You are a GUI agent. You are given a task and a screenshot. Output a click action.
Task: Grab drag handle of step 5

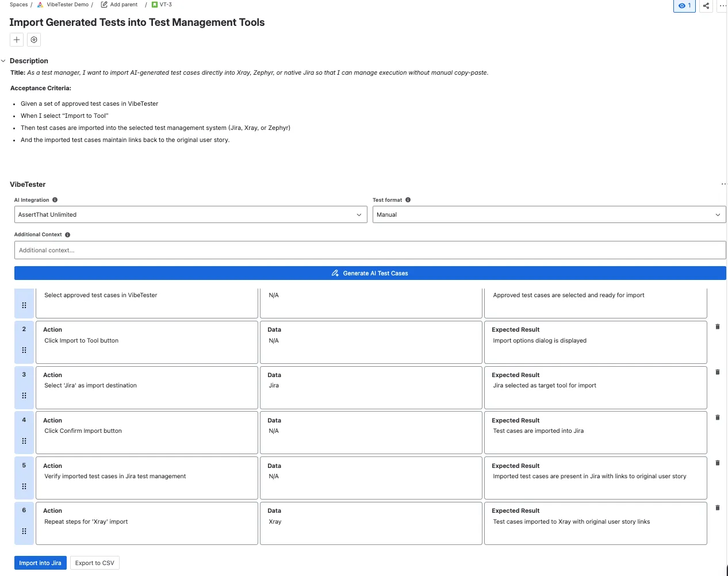(x=24, y=486)
